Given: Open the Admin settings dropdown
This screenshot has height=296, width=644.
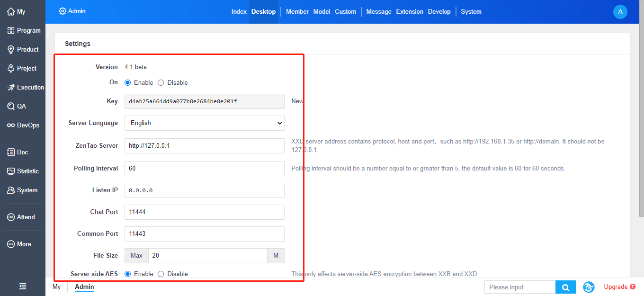Looking at the screenshot, I should click(72, 11).
